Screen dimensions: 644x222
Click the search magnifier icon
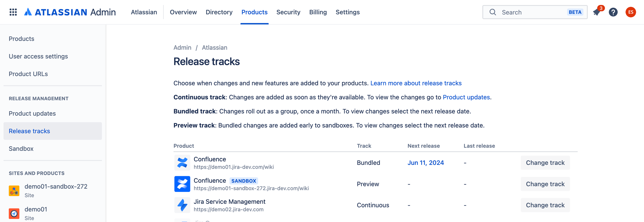(x=493, y=12)
